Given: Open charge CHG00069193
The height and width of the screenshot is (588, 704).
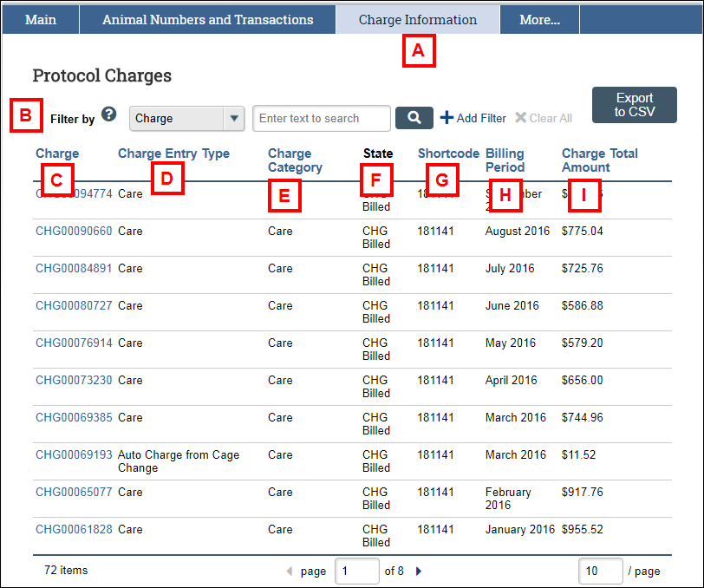Looking at the screenshot, I should (x=74, y=455).
